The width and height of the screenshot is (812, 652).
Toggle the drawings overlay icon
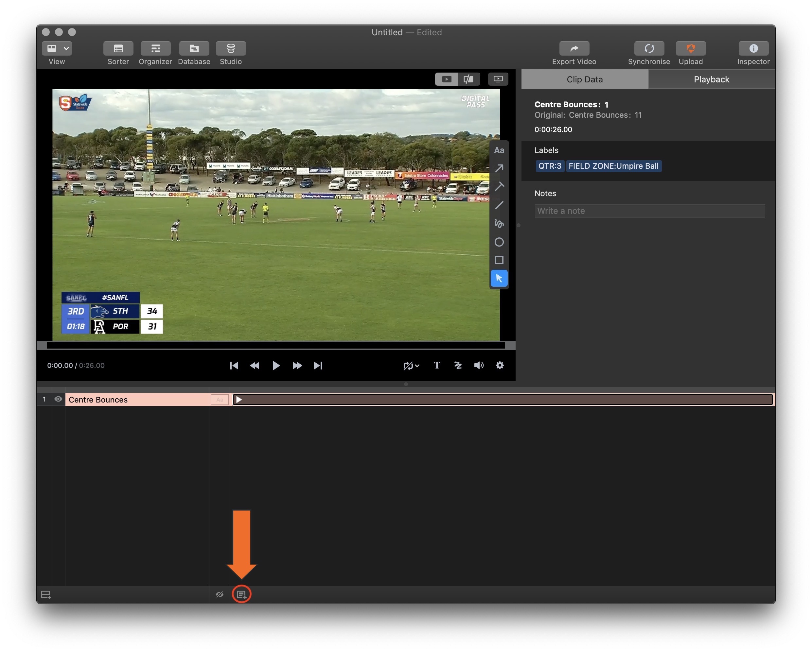pyautogui.click(x=458, y=366)
